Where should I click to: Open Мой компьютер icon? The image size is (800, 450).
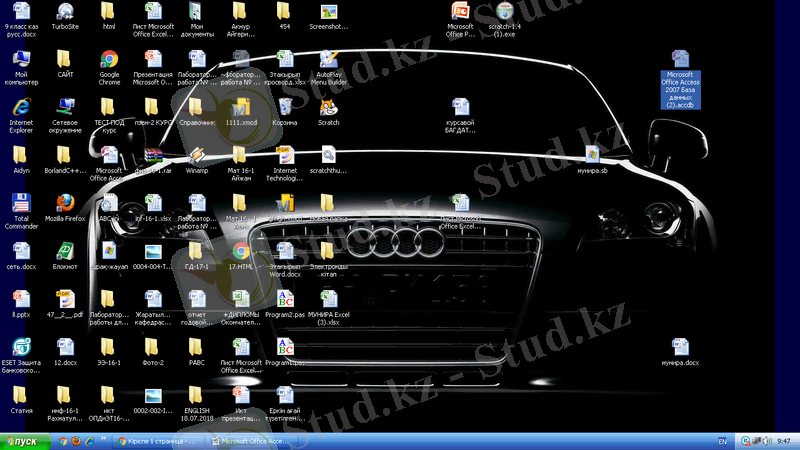pos(21,59)
